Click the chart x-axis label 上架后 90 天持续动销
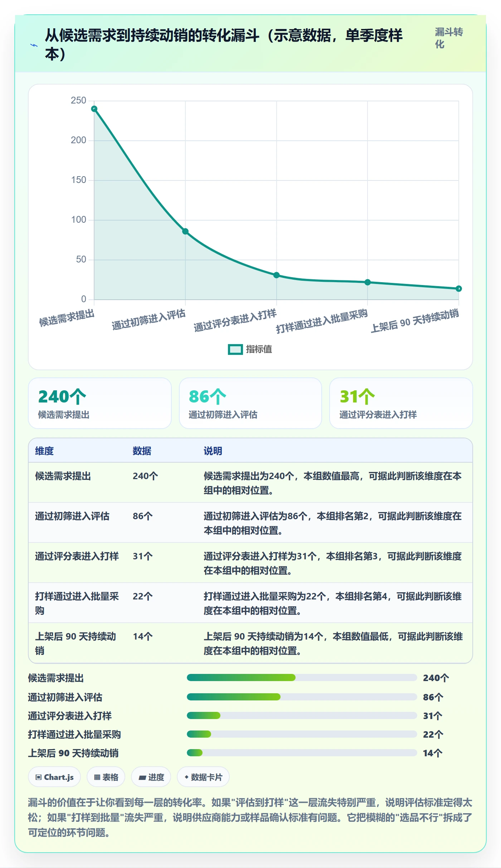 (414, 321)
